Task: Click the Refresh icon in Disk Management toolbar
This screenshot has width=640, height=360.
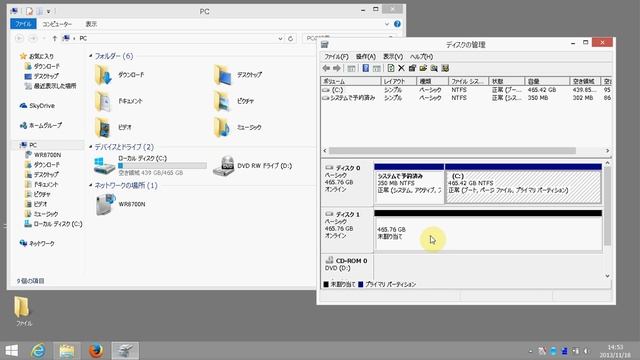Action: click(391, 68)
